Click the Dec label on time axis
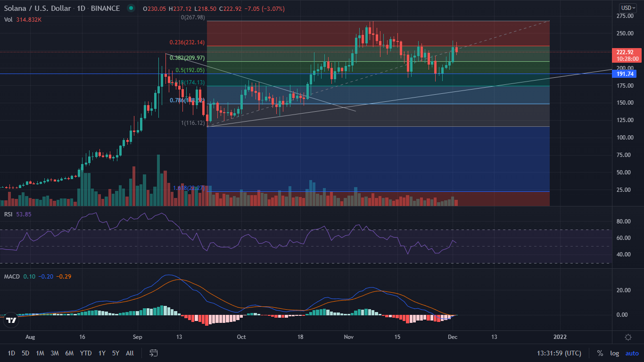 [x=453, y=337]
